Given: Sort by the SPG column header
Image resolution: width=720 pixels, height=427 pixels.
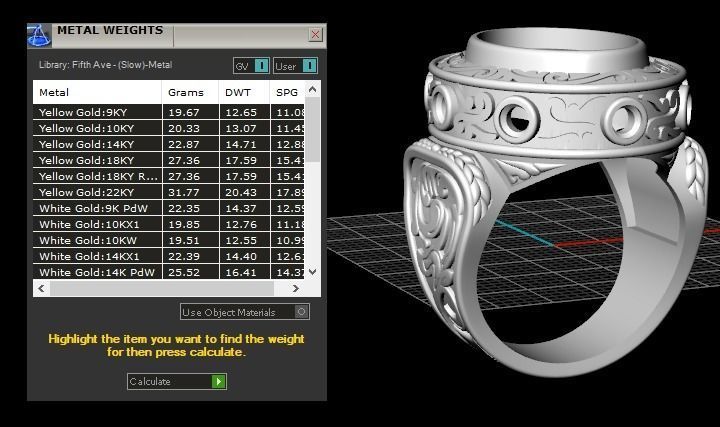Looking at the screenshot, I should (287, 92).
